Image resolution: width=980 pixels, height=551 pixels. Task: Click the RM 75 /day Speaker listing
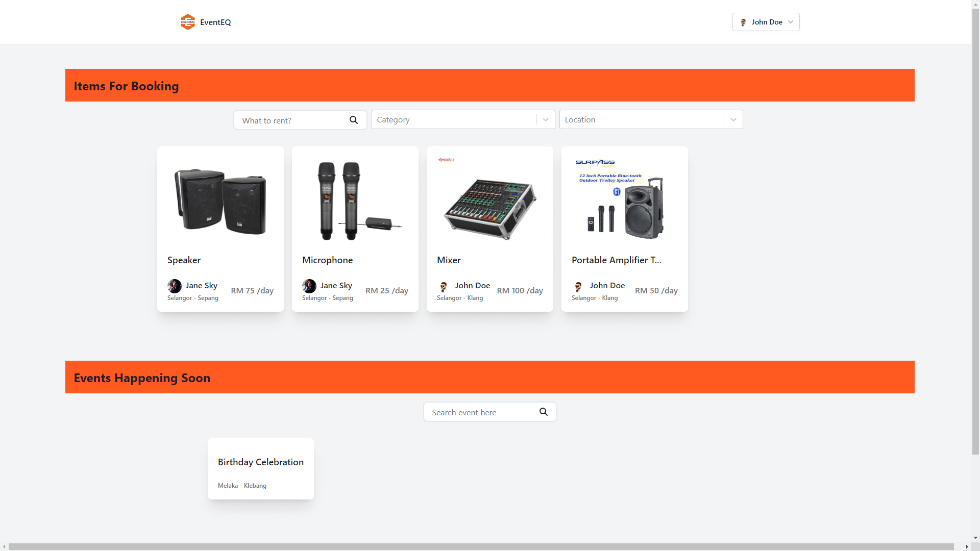click(252, 290)
